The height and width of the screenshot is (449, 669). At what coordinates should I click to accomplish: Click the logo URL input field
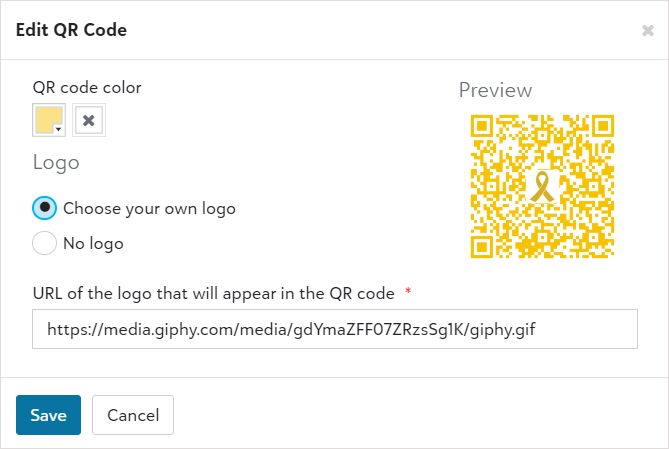tap(335, 329)
